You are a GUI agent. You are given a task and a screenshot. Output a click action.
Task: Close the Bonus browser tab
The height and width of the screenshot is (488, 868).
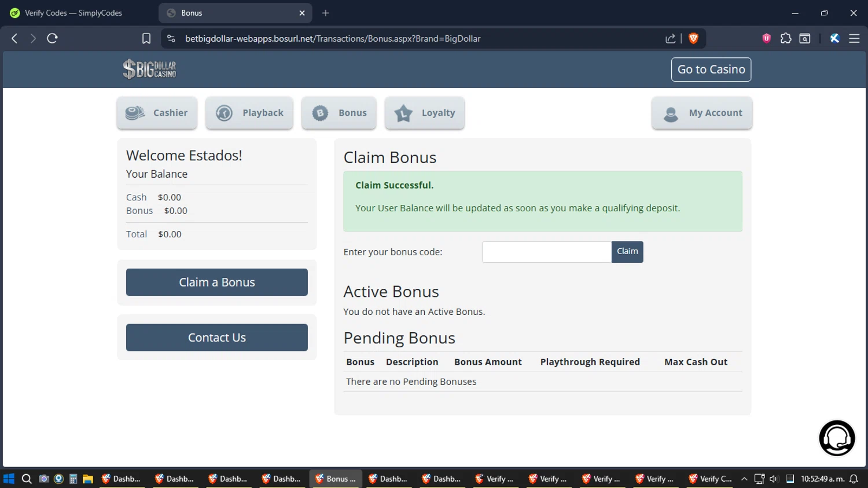pyautogui.click(x=302, y=13)
